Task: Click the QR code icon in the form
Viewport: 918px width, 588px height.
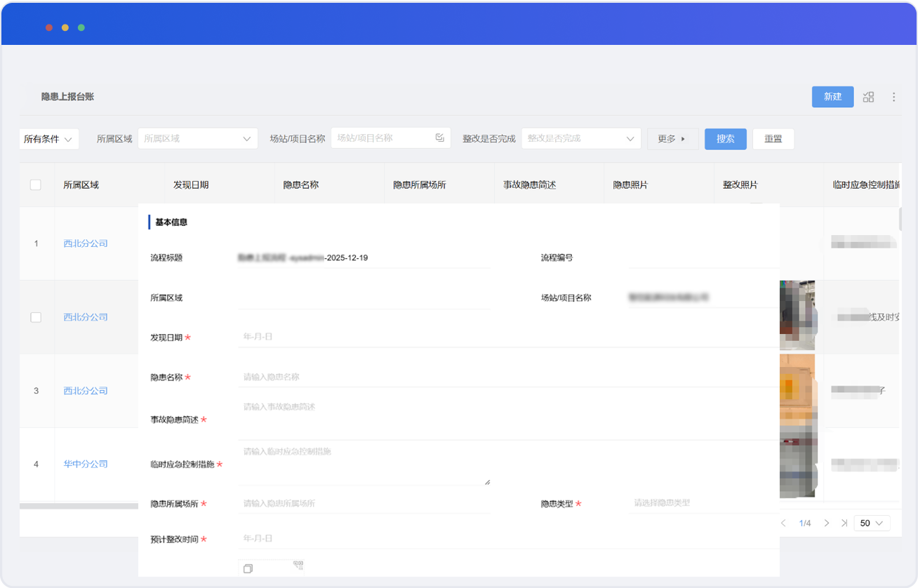Action: pos(298,565)
